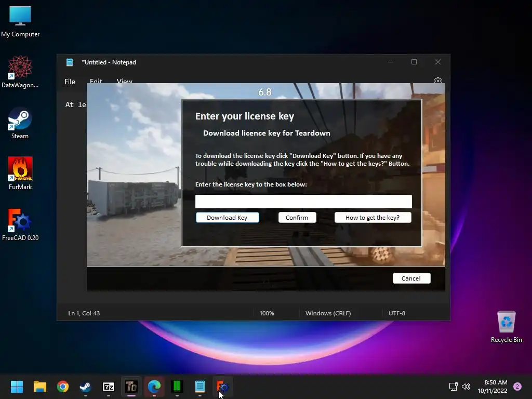This screenshot has height=399, width=532.
Task: Open the Recycle Bin
Action: click(x=506, y=327)
